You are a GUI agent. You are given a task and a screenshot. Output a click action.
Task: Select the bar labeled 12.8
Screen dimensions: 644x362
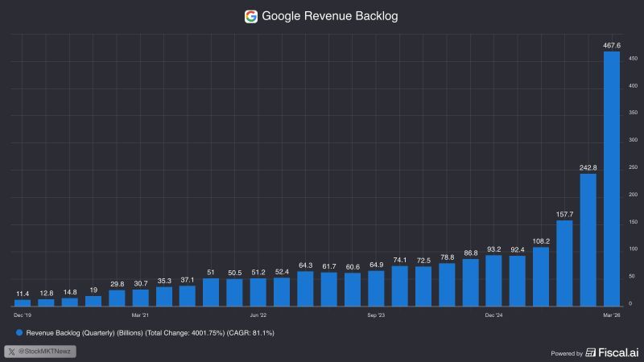46,303
